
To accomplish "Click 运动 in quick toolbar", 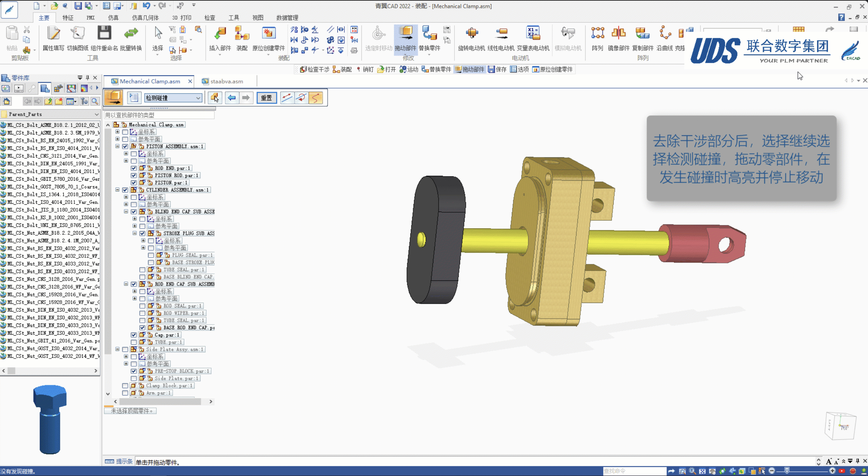I will pyautogui.click(x=409, y=69).
